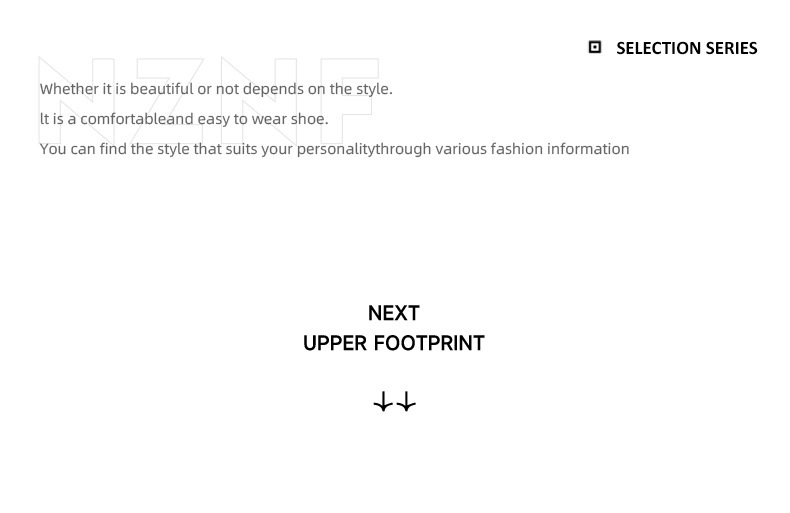This screenshot has width=790, height=513.
Task: Click the NEXT heading text
Action: tap(394, 313)
